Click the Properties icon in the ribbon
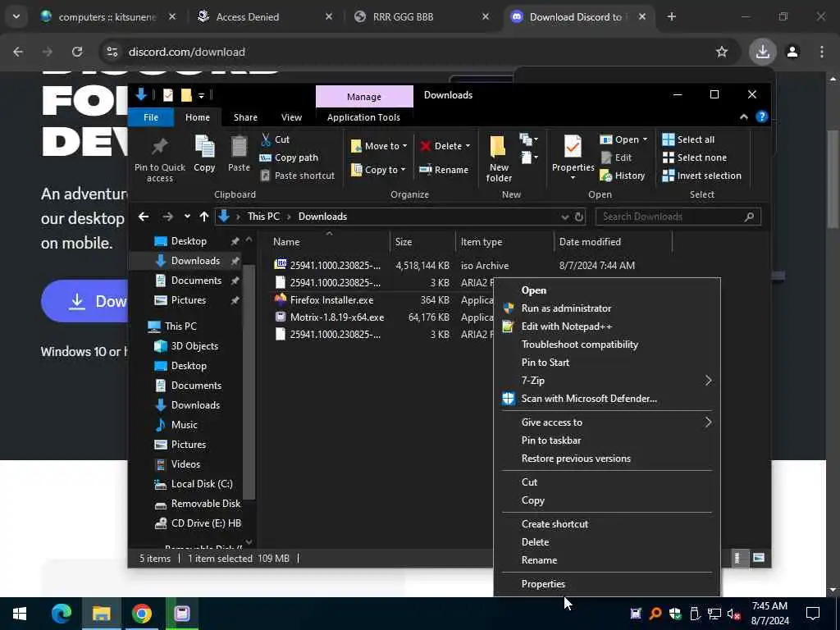840x630 pixels. click(573, 147)
